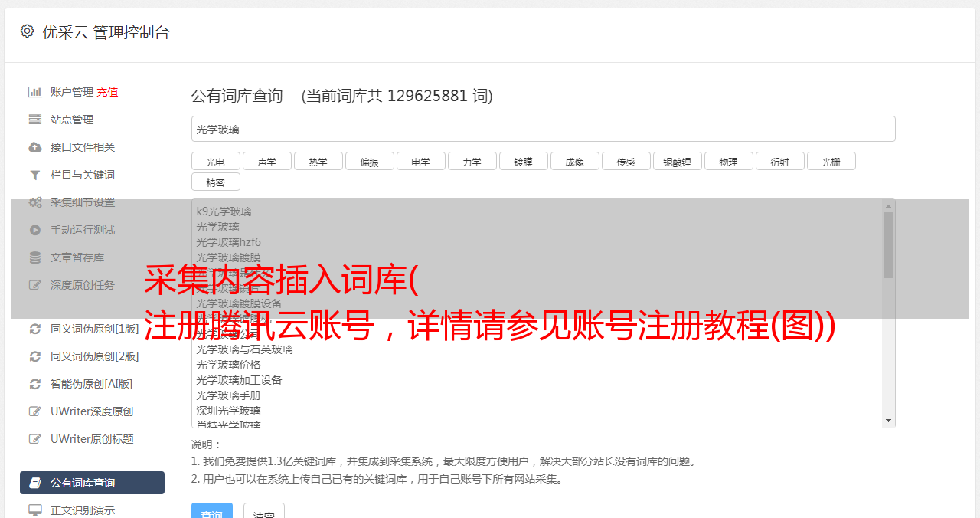Select 光学玻璃hzf6 in the results list

coord(228,242)
